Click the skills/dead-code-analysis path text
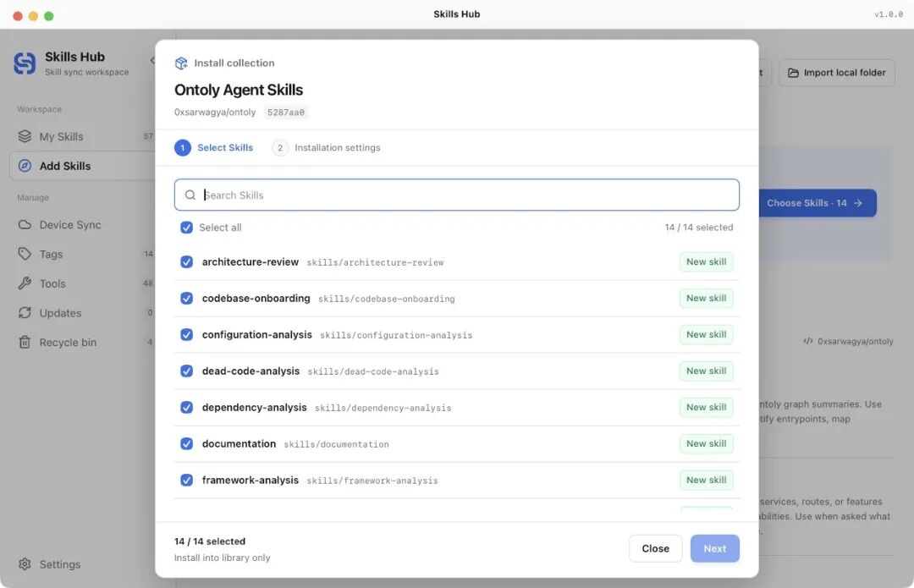The width and height of the screenshot is (914, 588). pos(373,371)
